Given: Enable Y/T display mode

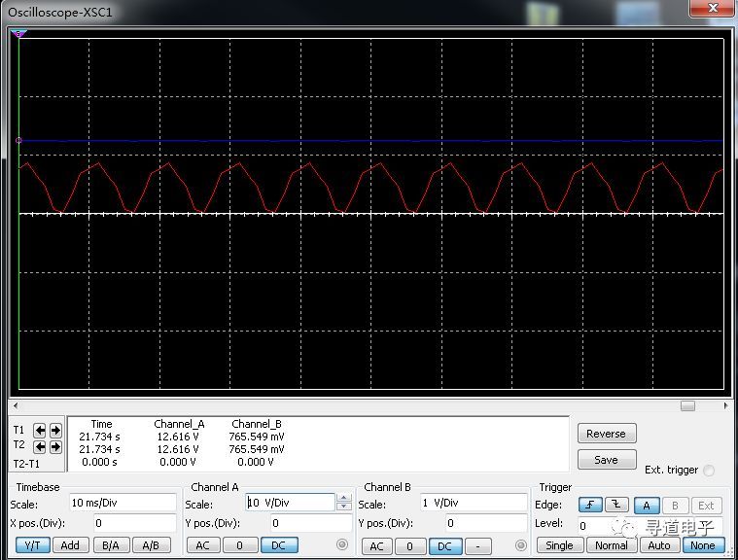Looking at the screenshot, I should point(33,545).
